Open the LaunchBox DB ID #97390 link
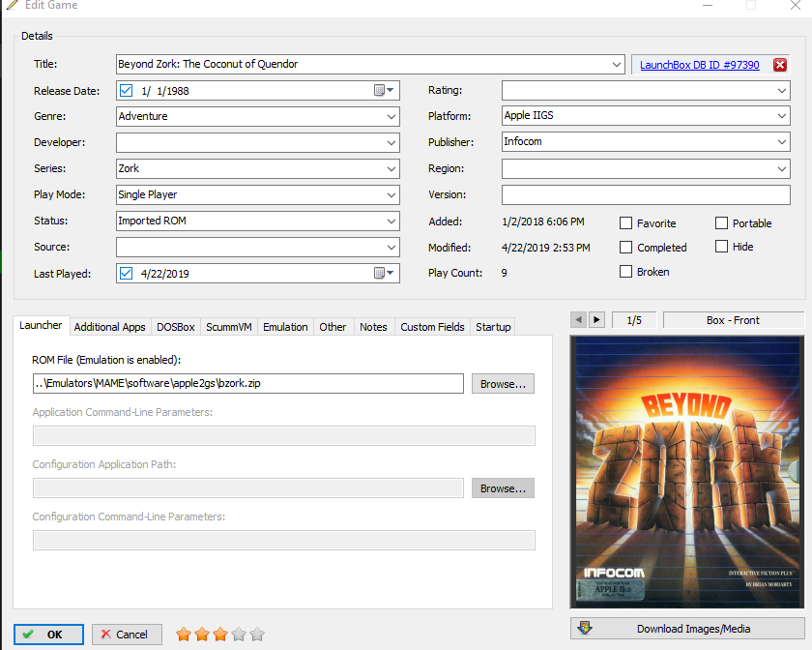The width and height of the screenshot is (812, 650). [700, 65]
